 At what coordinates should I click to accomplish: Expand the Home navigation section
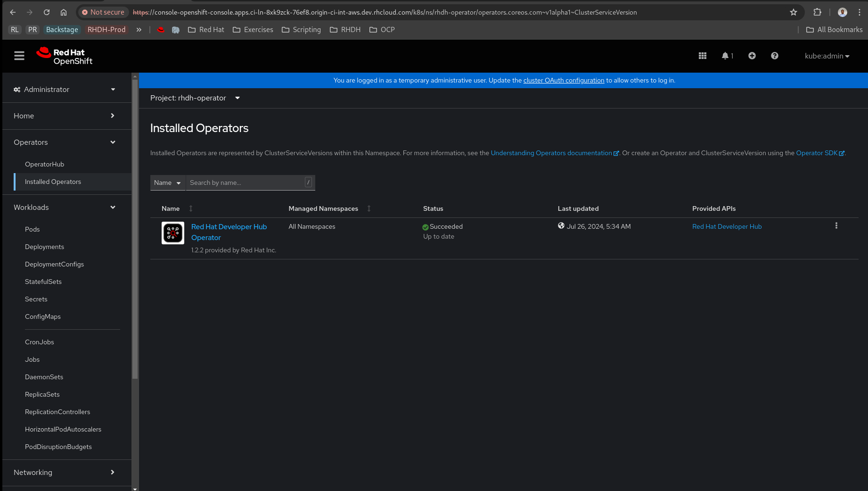[65, 116]
